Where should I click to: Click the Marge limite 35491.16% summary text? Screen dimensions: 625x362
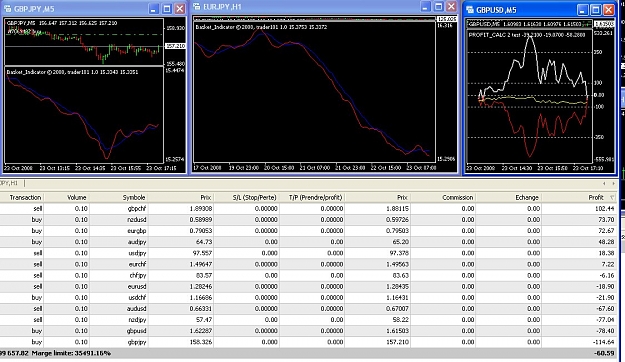click(71, 353)
